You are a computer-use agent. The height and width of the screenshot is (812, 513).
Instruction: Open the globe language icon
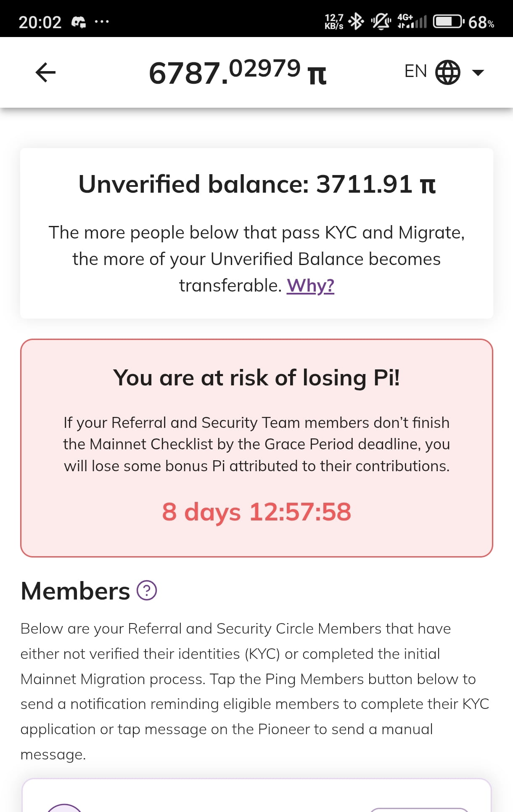coord(447,72)
